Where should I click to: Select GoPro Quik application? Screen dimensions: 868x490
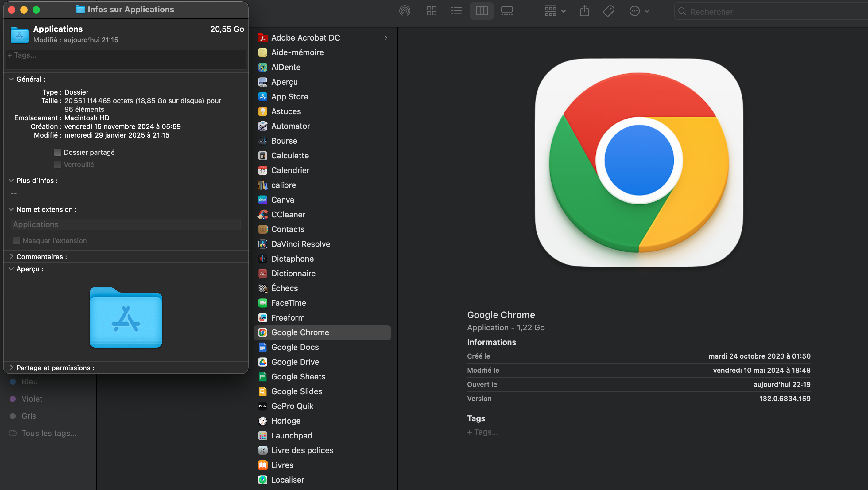point(292,406)
